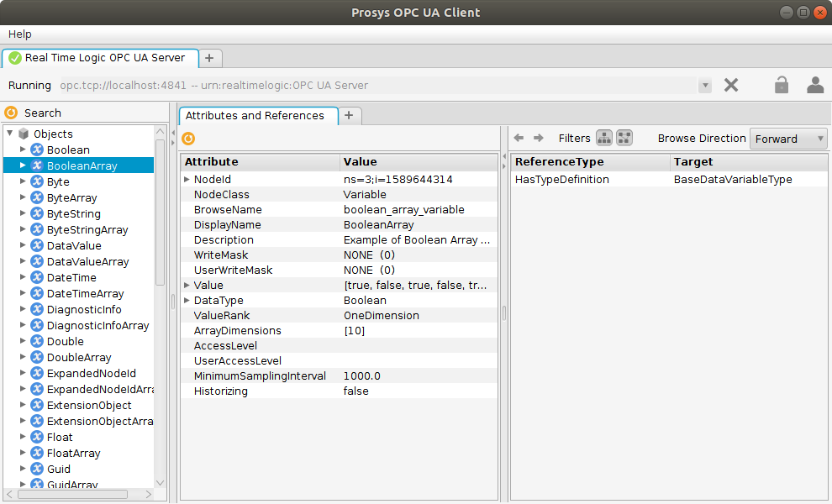
Task: Click the scroll down arrow of tree
Action: tap(160, 483)
